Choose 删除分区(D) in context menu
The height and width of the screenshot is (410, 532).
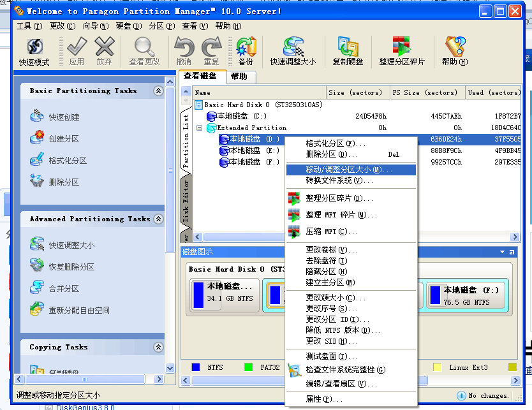pyautogui.click(x=351, y=155)
